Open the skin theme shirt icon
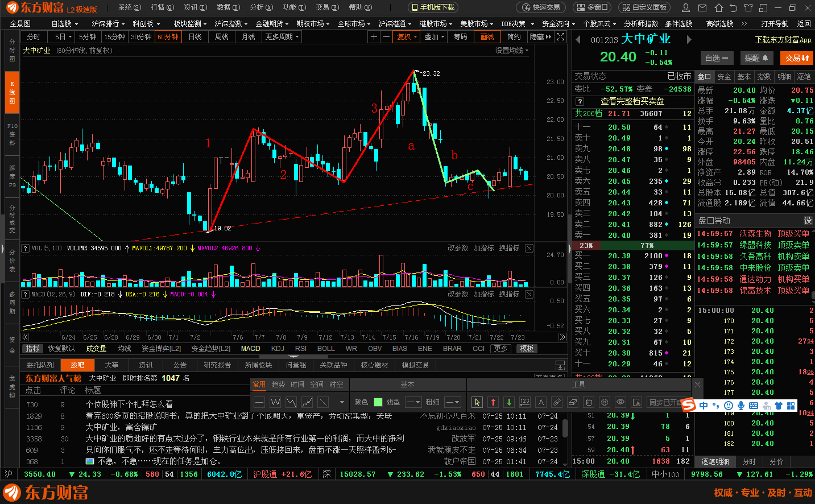815x504 pixels. point(748,8)
